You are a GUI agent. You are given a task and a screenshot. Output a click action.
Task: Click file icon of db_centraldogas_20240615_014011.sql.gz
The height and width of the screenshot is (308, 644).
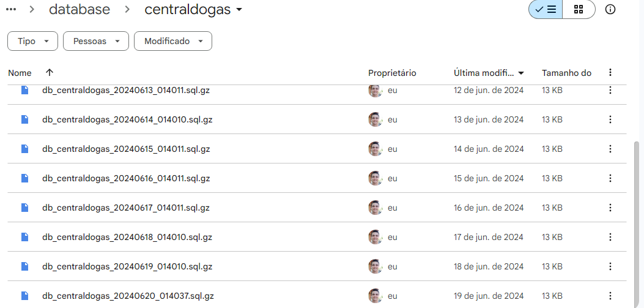pos(25,149)
